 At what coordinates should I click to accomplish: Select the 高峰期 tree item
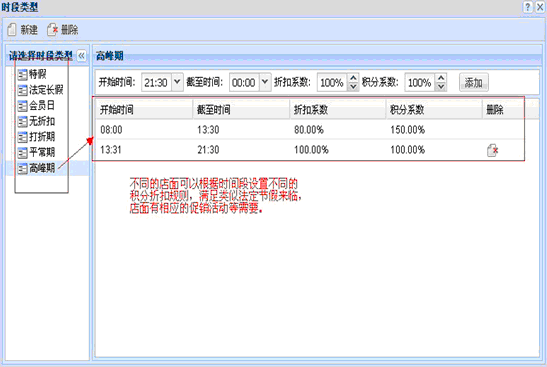point(36,168)
